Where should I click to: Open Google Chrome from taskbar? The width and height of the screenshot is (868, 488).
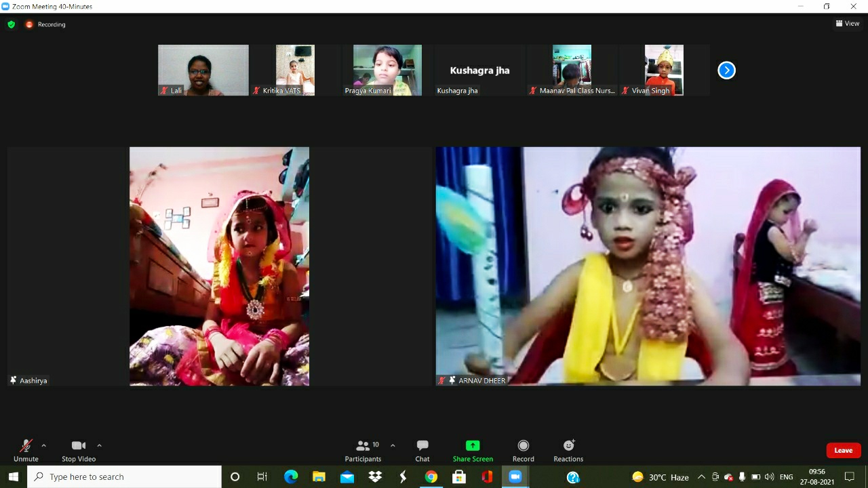[x=431, y=477]
